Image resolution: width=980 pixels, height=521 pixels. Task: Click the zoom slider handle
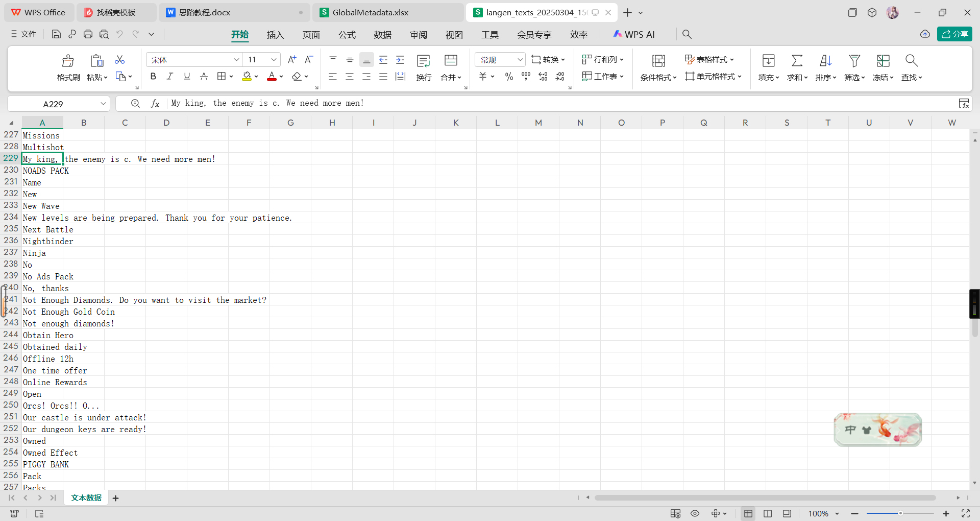point(900,513)
